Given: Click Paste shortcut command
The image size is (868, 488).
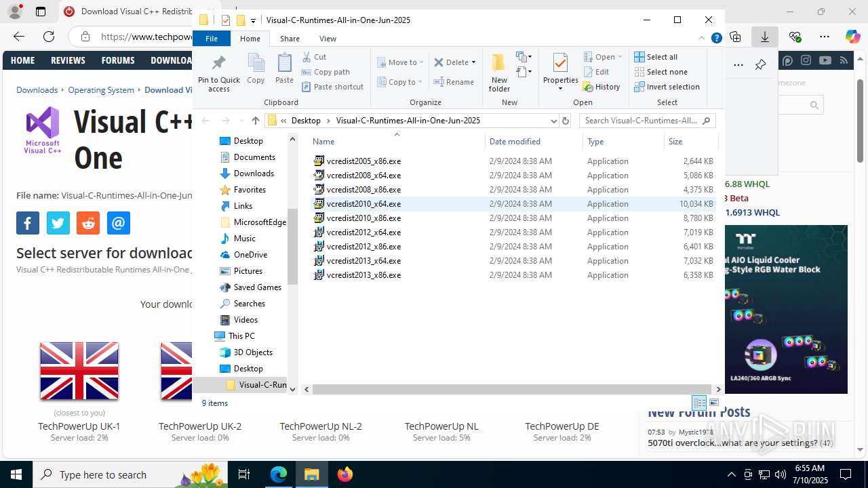Looking at the screenshot, I should (333, 87).
